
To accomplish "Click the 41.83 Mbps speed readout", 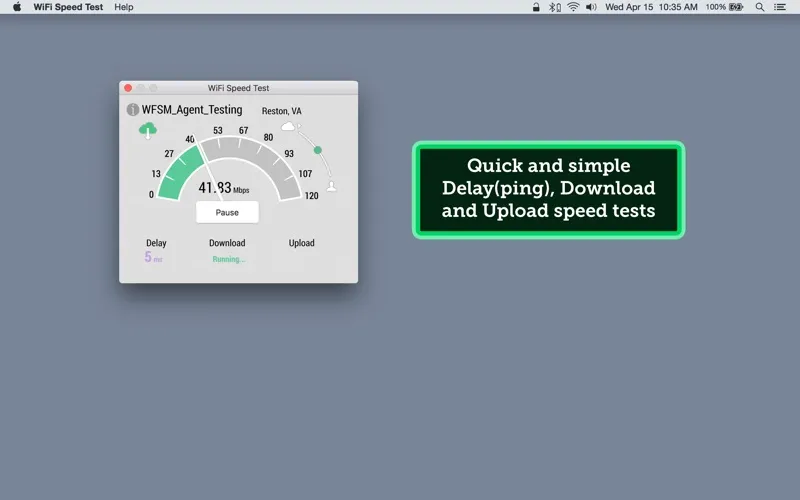I will pyautogui.click(x=223, y=188).
